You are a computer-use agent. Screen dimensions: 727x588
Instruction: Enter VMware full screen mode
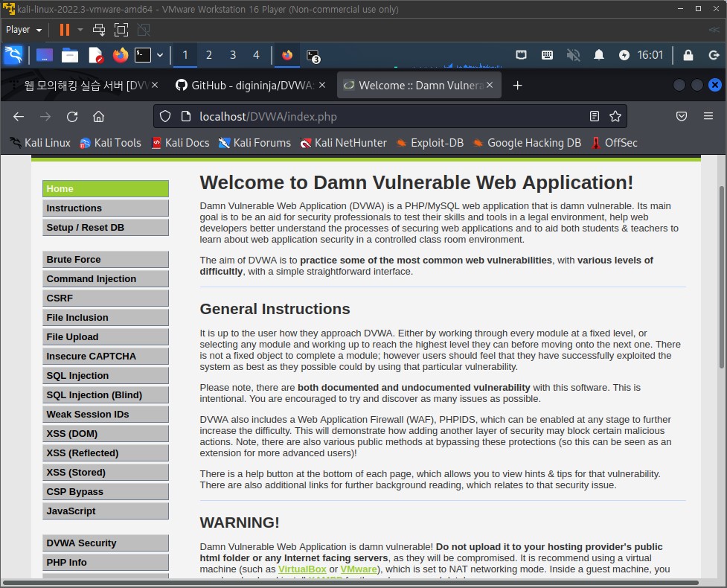121,30
